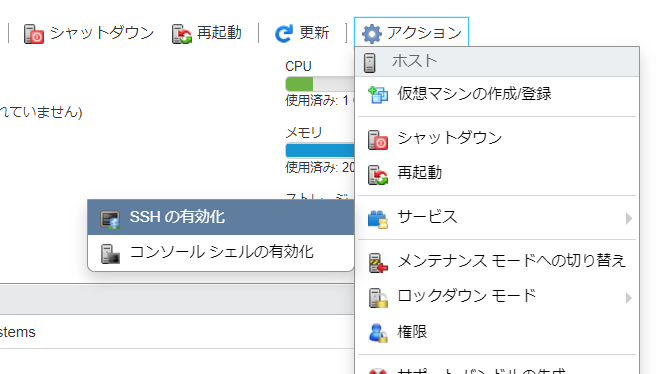Click the toolbar 再起動 text
Screen dimensions: 656x374
point(219,33)
